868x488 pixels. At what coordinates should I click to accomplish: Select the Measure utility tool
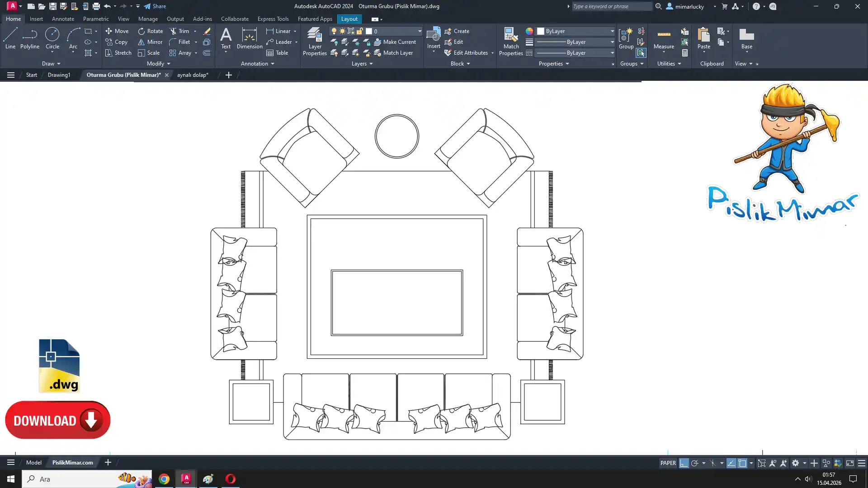point(664,39)
